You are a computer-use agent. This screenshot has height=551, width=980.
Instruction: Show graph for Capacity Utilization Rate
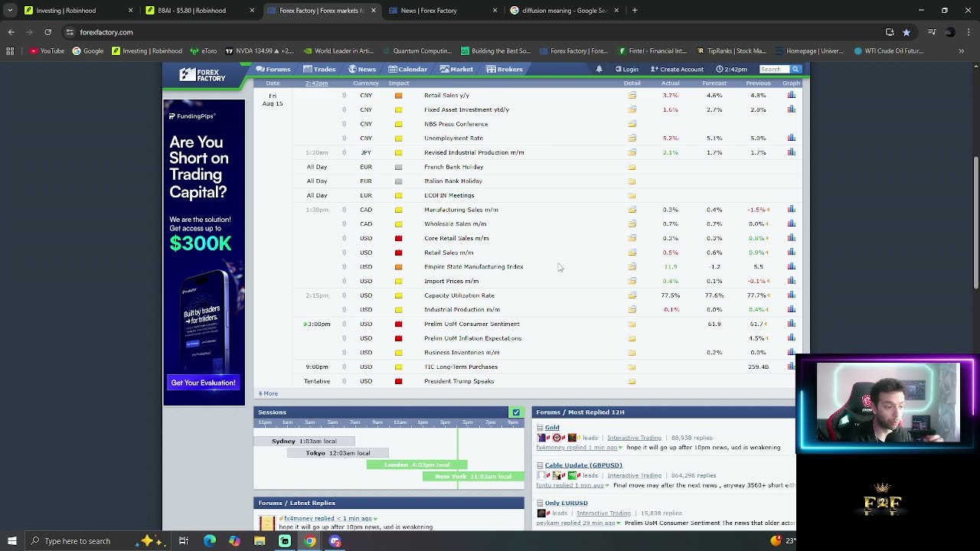tap(791, 295)
